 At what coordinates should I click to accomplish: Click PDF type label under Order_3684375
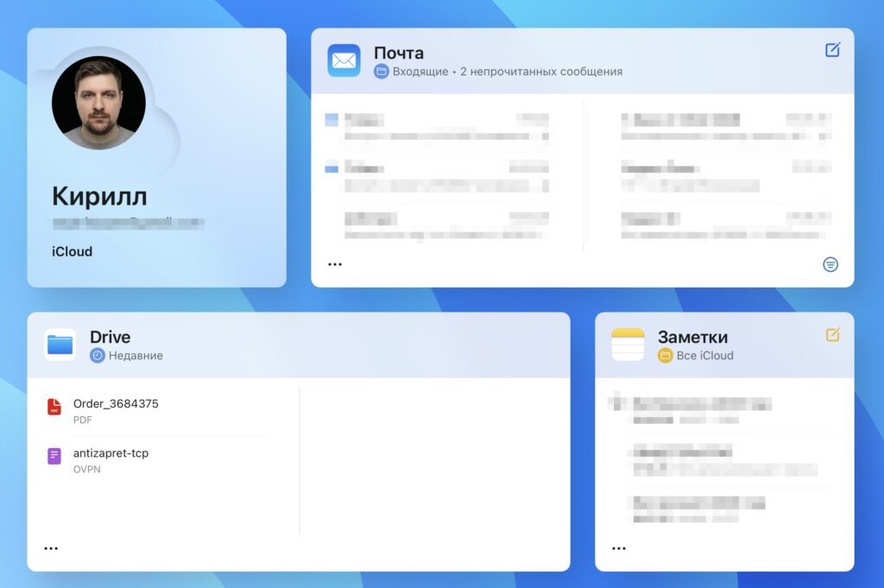[x=82, y=420]
